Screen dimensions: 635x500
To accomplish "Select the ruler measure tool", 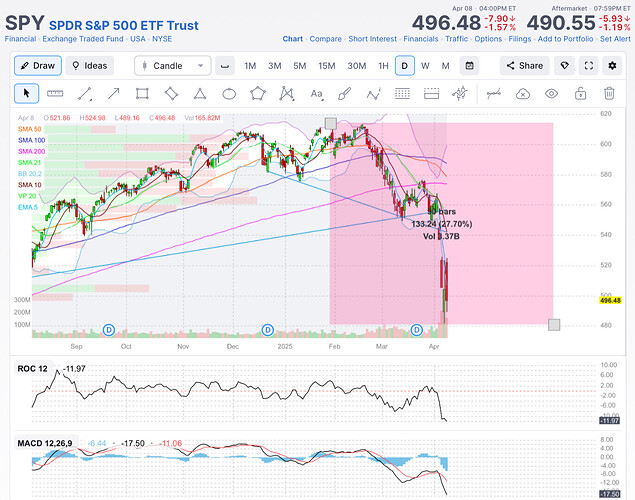I will [55, 94].
